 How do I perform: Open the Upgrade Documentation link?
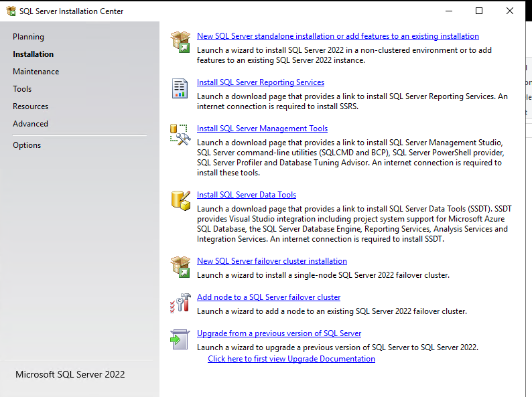click(x=291, y=359)
